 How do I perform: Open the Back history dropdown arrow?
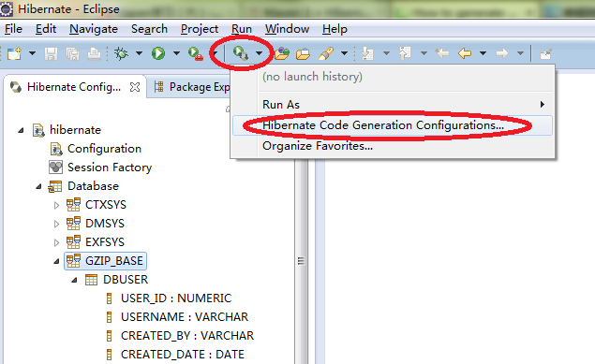483,53
